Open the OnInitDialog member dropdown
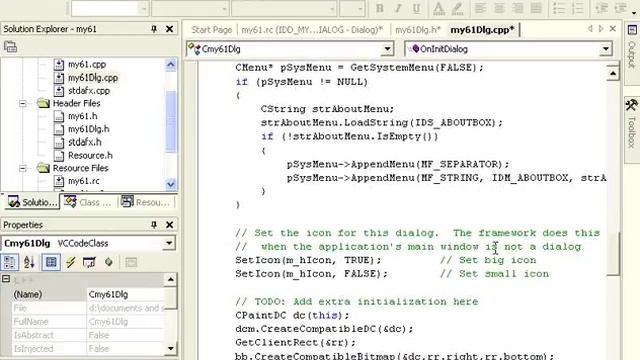The image size is (640, 360). tap(606, 49)
